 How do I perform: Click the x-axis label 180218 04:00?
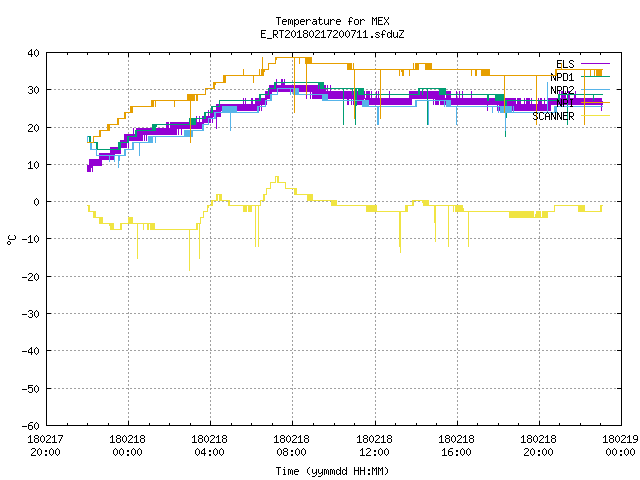pyautogui.click(x=209, y=446)
